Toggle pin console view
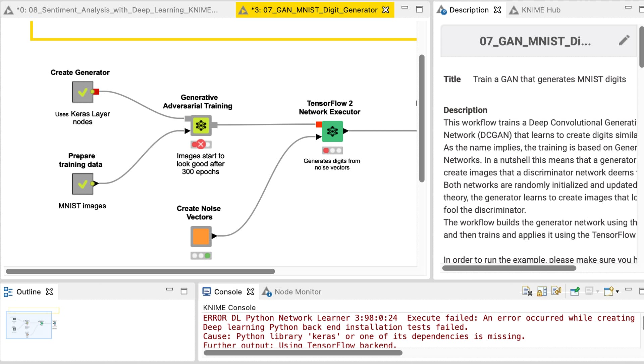This screenshot has height=364, width=644. 575,291
